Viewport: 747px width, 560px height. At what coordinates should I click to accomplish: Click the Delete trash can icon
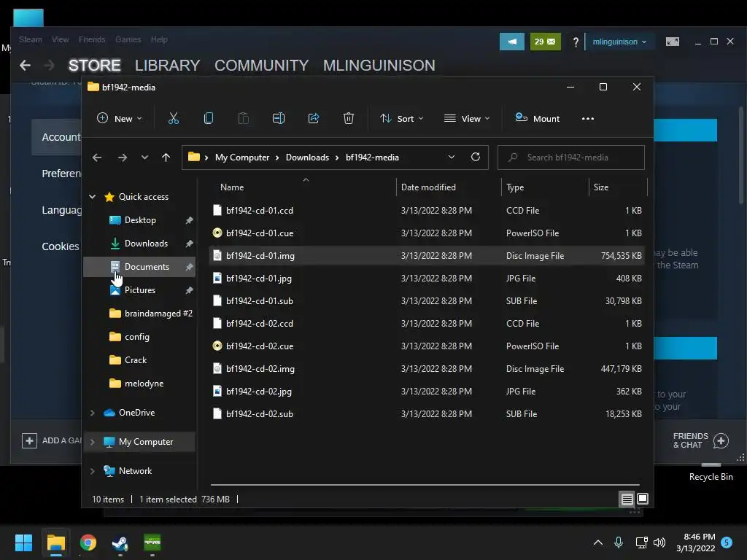coord(349,119)
